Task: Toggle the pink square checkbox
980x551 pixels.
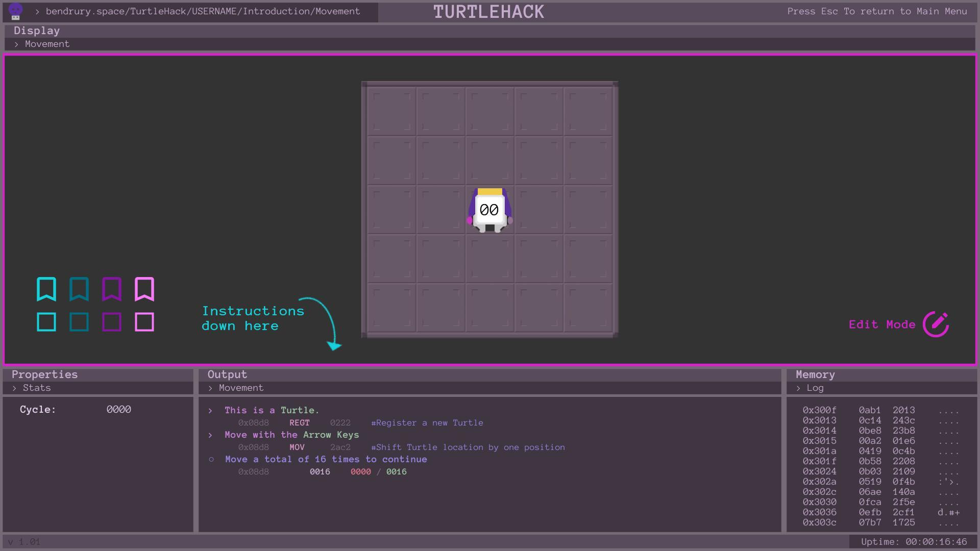Action: pos(144,322)
